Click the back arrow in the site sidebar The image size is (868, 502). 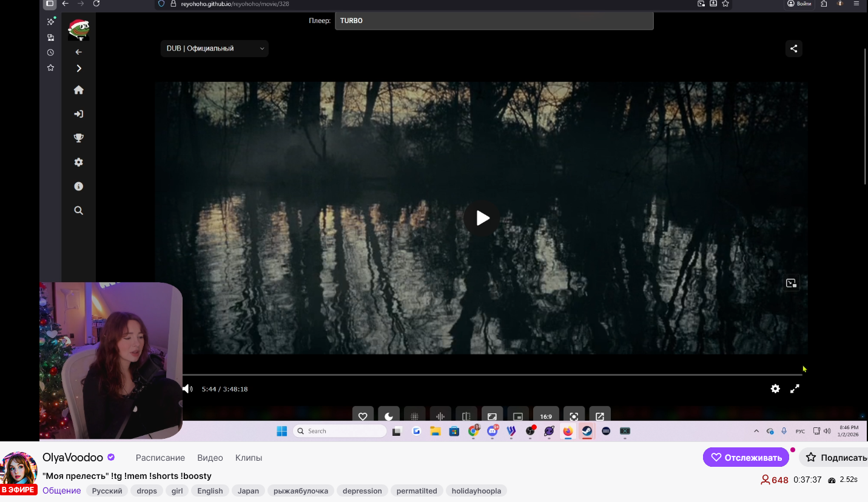[78, 52]
